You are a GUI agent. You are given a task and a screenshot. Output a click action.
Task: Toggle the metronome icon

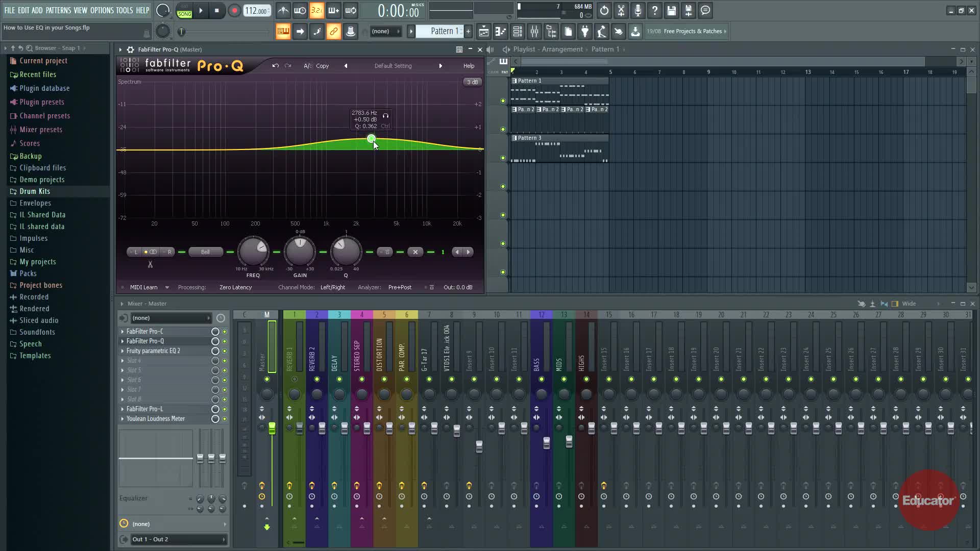click(283, 11)
